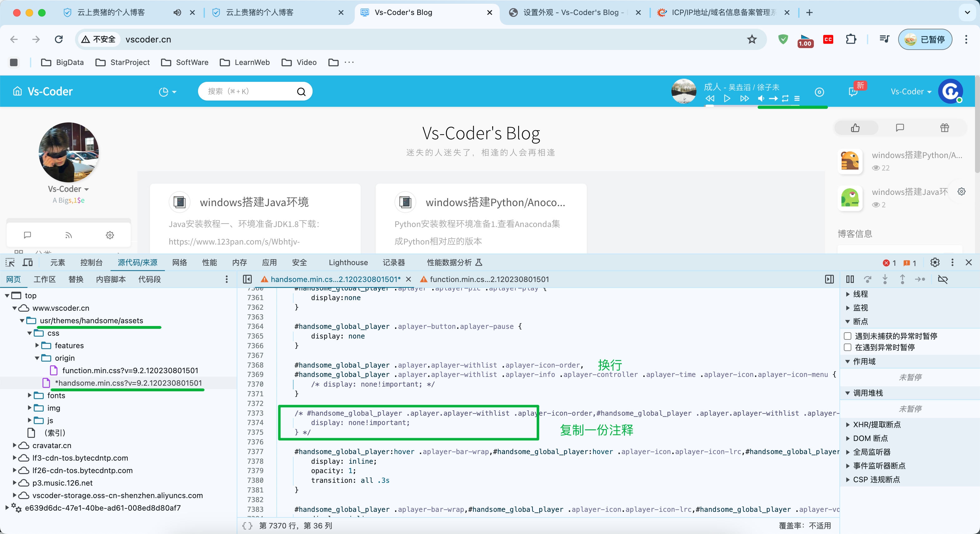
Task: Open the extensions puzzle piece menu
Action: click(851, 39)
